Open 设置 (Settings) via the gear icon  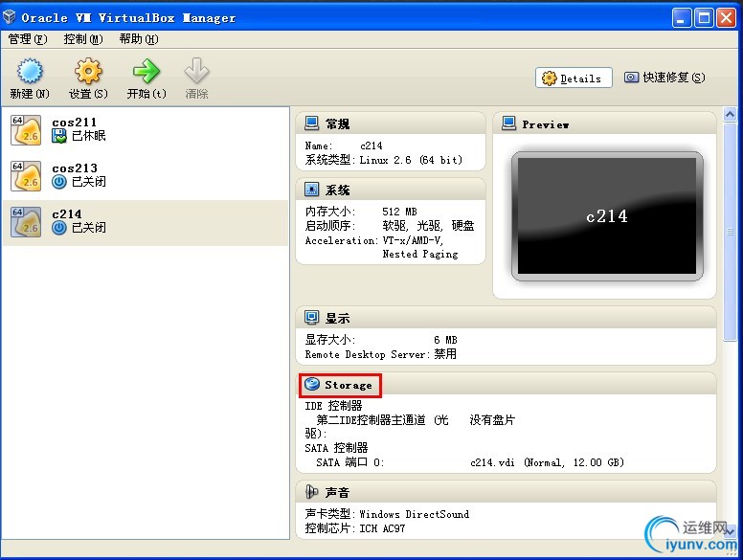point(88,71)
